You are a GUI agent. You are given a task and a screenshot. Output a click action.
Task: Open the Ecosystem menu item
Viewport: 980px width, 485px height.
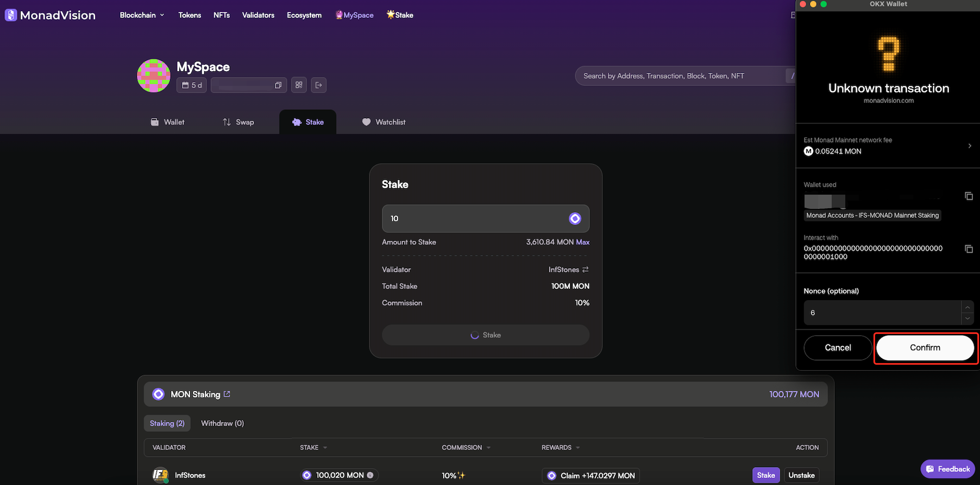(x=304, y=15)
